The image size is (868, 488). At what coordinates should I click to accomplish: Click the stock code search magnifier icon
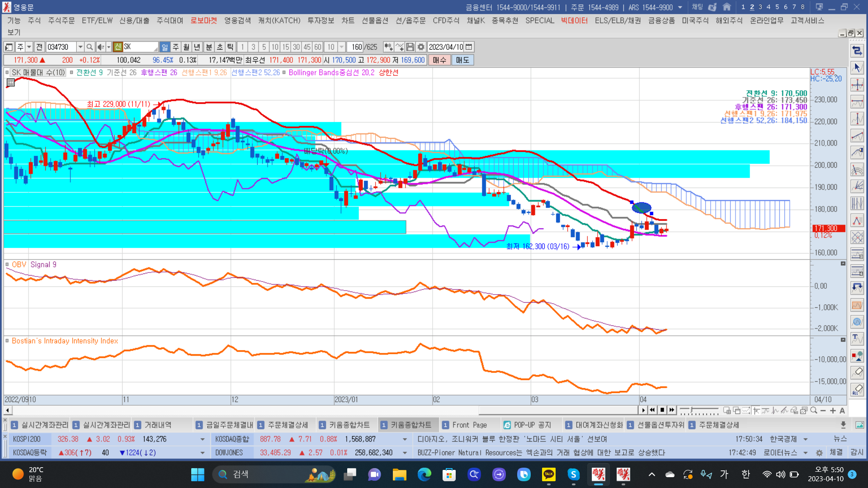click(x=90, y=47)
